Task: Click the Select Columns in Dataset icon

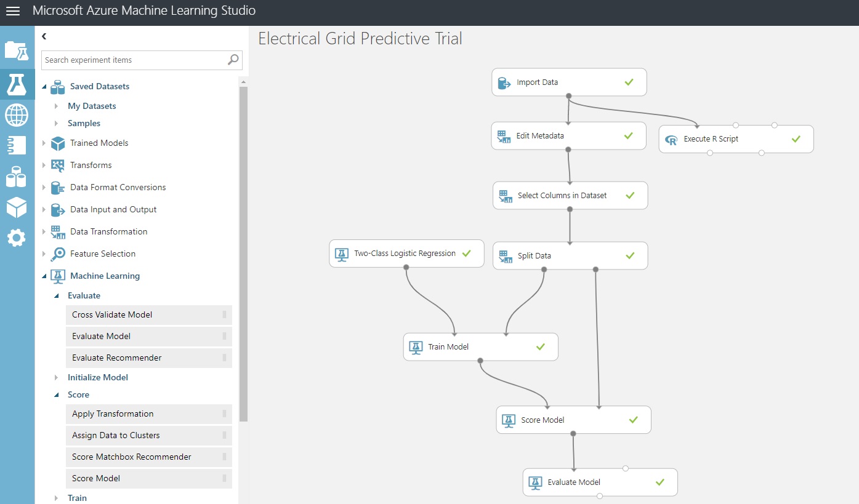Action: click(x=506, y=196)
